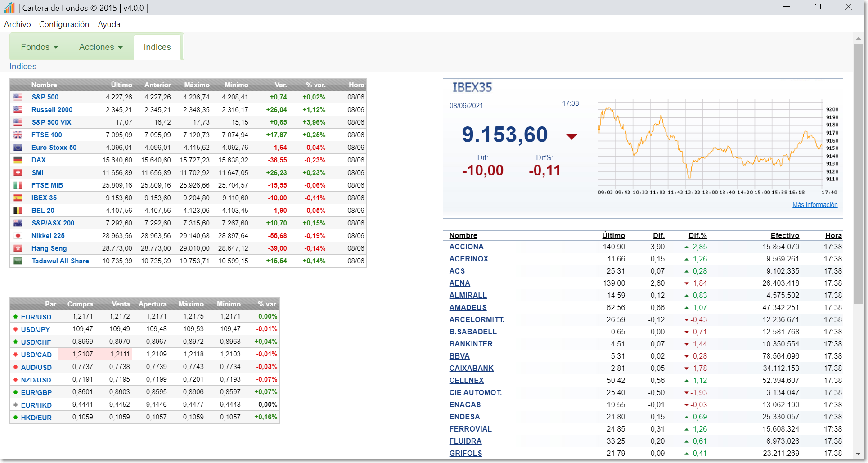Viewport: 868px width, 463px height.
Task: Select the IBEX 35 index name
Action: tap(44, 198)
